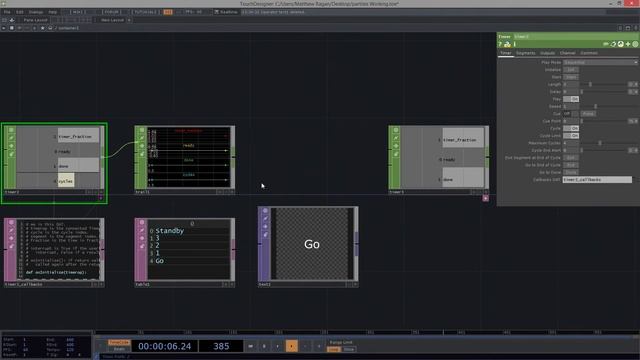Viewport: 640px width, 360px height.
Task: Reset the timeline to start
Action: [251, 346]
